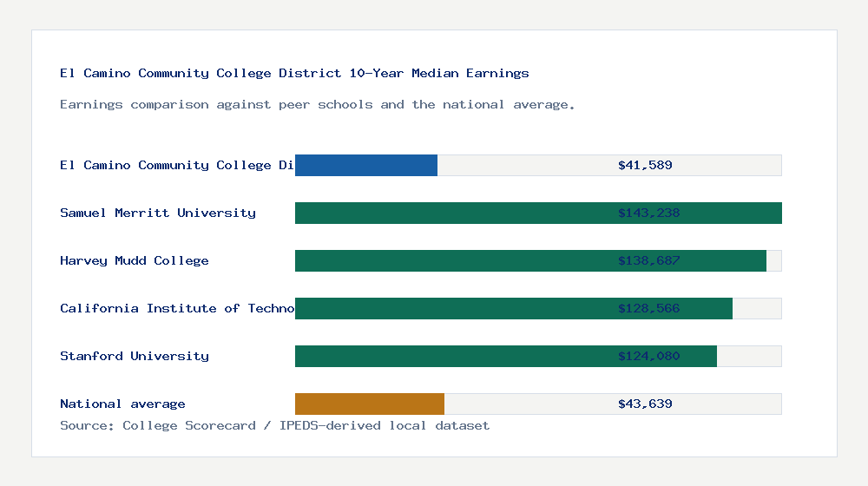Image resolution: width=868 pixels, height=486 pixels.
Task: Select the California Institute of Techno label
Action: (177, 308)
